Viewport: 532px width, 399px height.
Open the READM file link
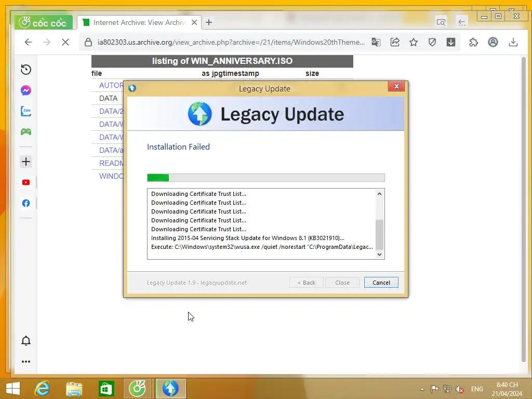click(x=111, y=163)
